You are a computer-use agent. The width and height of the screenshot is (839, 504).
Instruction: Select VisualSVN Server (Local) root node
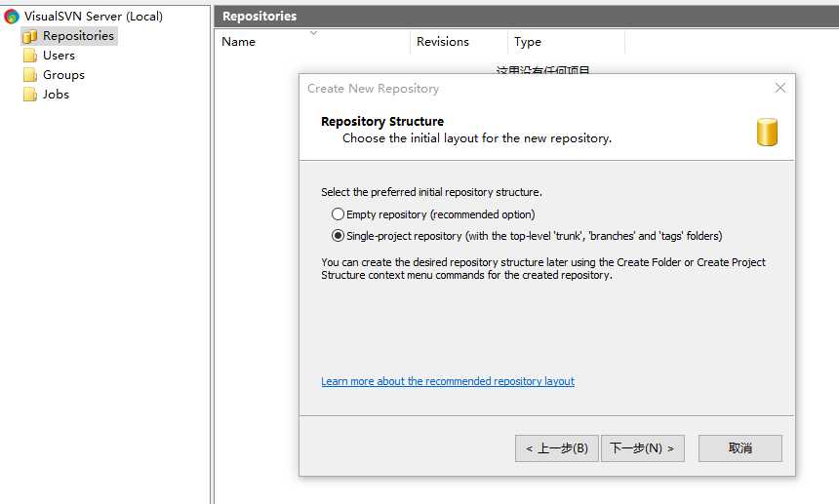click(93, 17)
